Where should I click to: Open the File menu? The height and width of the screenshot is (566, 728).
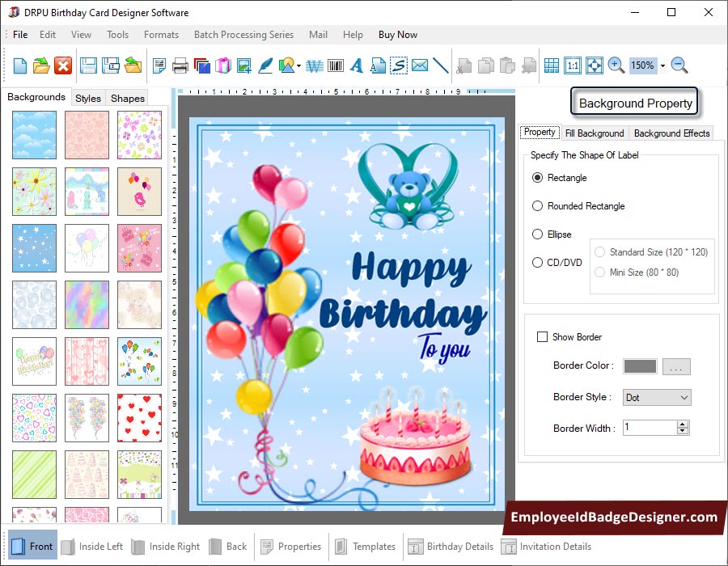coord(20,34)
